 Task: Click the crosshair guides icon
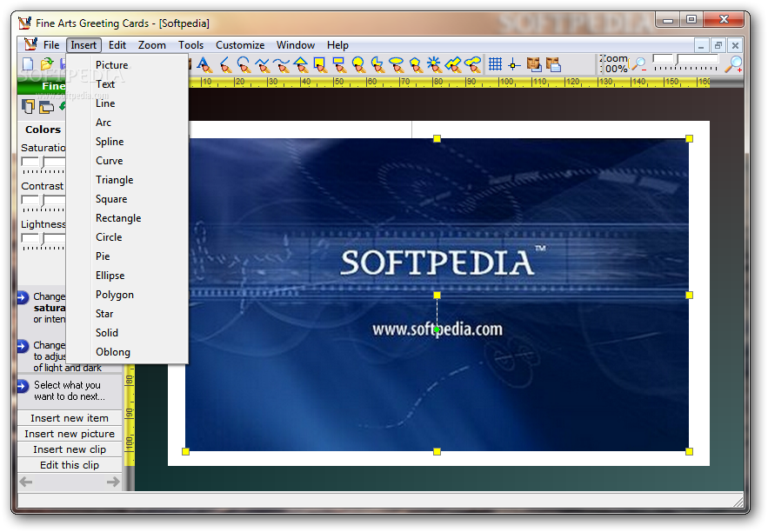tap(514, 64)
